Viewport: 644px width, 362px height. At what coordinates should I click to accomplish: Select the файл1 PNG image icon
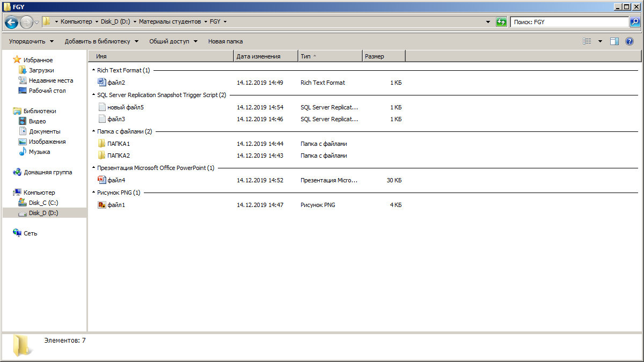(102, 204)
